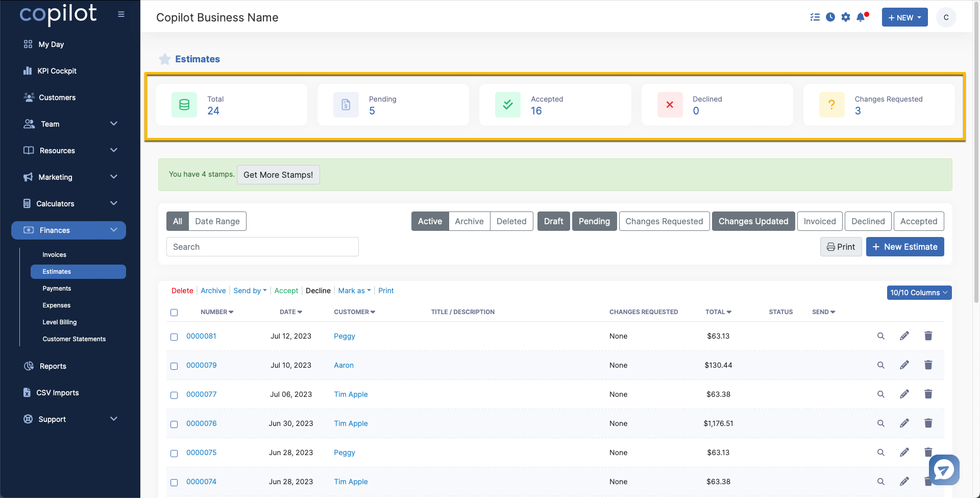
Task: Switch to the Deleted tab
Action: pos(511,221)
